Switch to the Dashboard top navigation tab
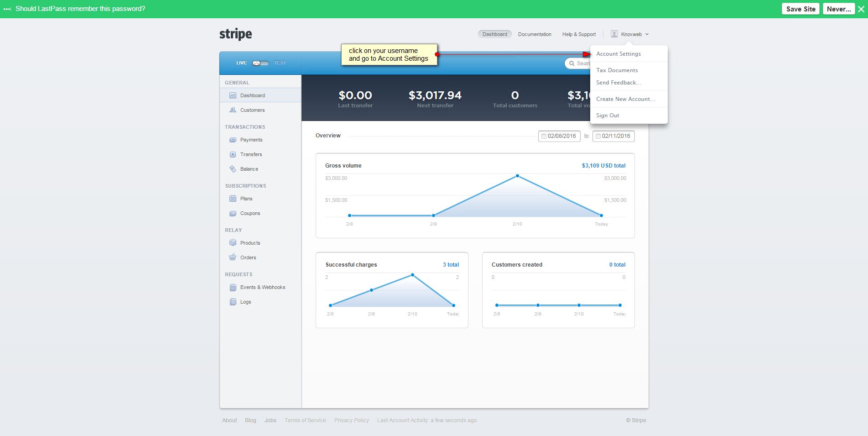This screenshot has width=868, height=436. click(x=495, y=34)
